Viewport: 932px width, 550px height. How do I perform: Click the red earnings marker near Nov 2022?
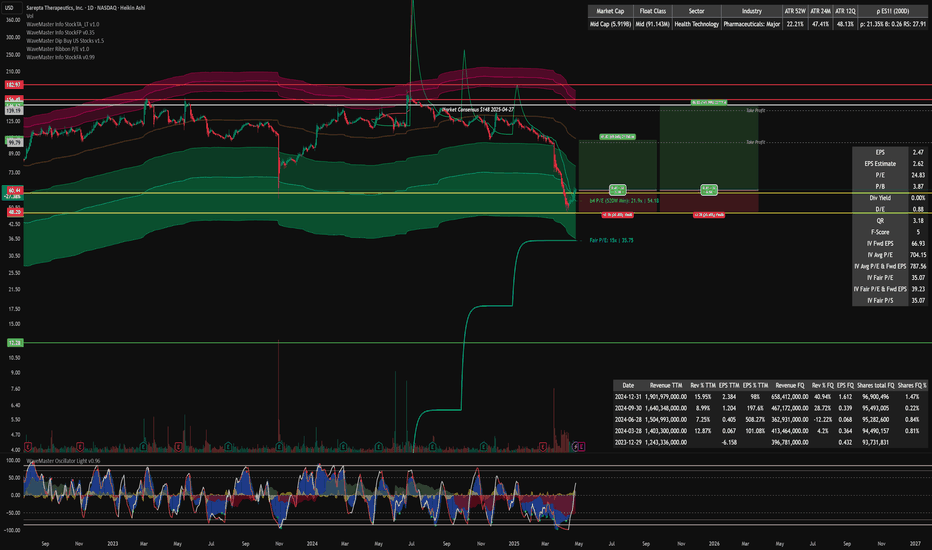point(80,447)
